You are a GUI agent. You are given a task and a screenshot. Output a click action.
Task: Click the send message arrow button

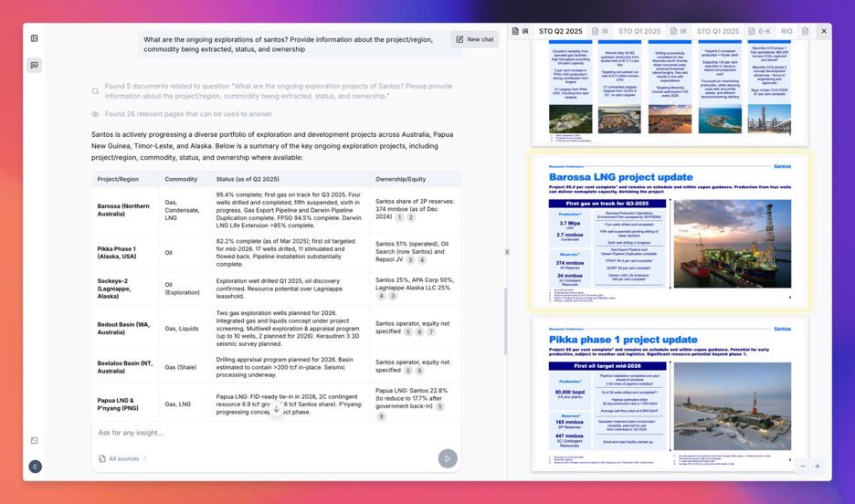[x=448, y=458]
